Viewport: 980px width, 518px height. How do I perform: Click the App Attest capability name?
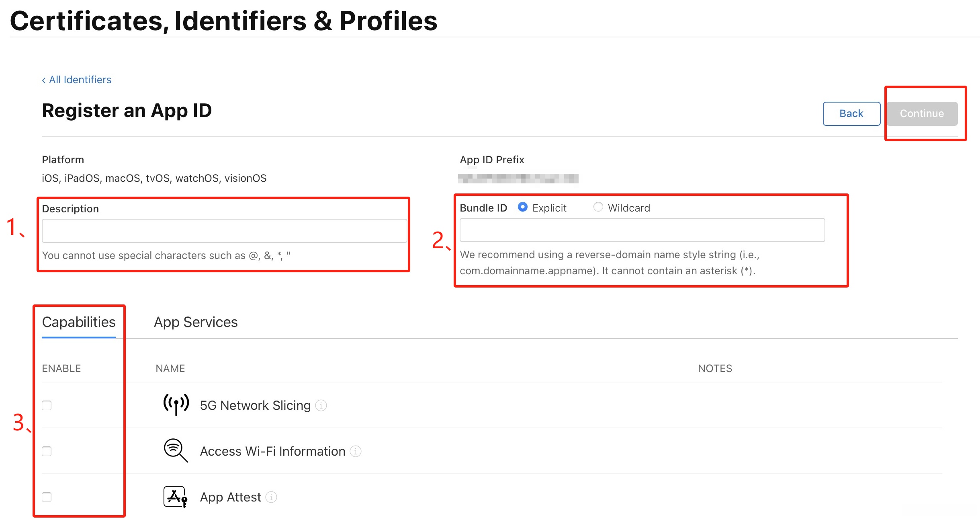231,497
